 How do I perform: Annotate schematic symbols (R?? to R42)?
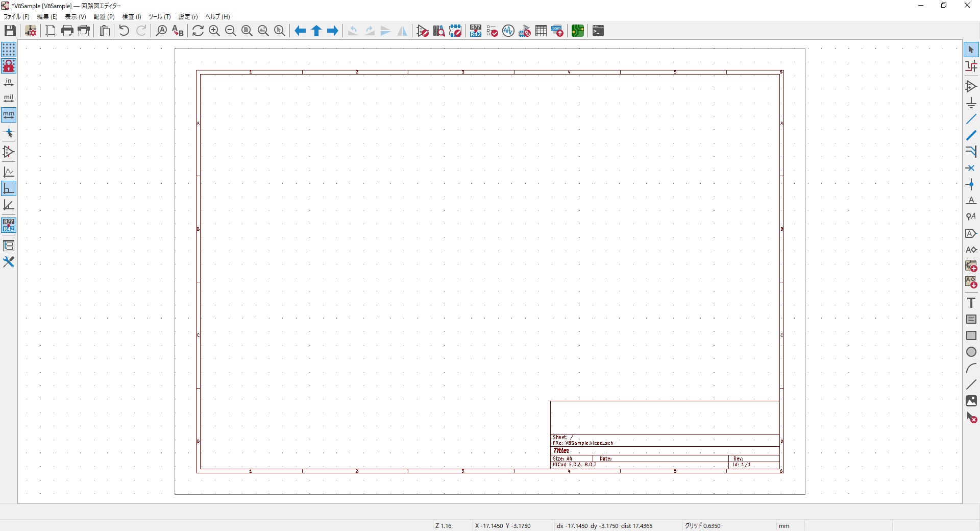point(475,31)
